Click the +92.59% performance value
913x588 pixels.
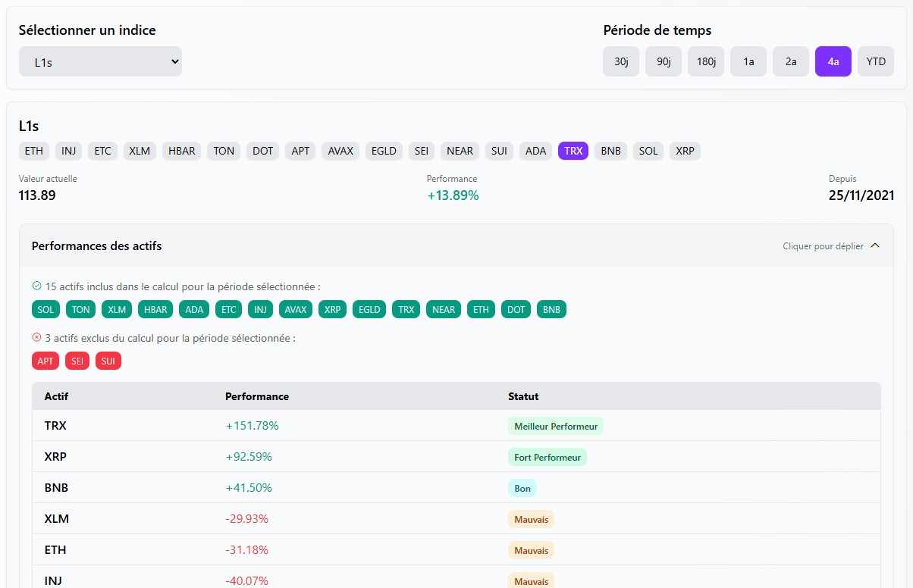[x=249, y=457]
